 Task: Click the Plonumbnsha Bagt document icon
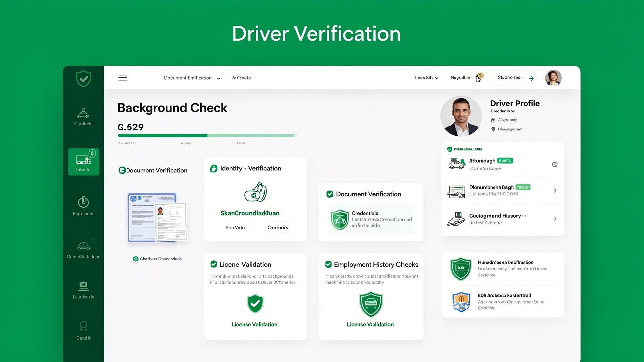456,191
